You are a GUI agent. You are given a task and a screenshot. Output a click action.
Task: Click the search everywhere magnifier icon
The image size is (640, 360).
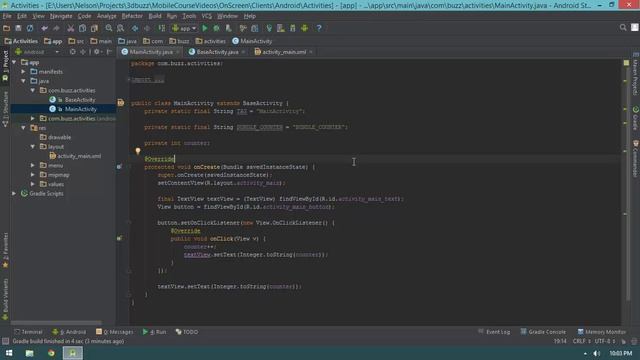(623, 27)
